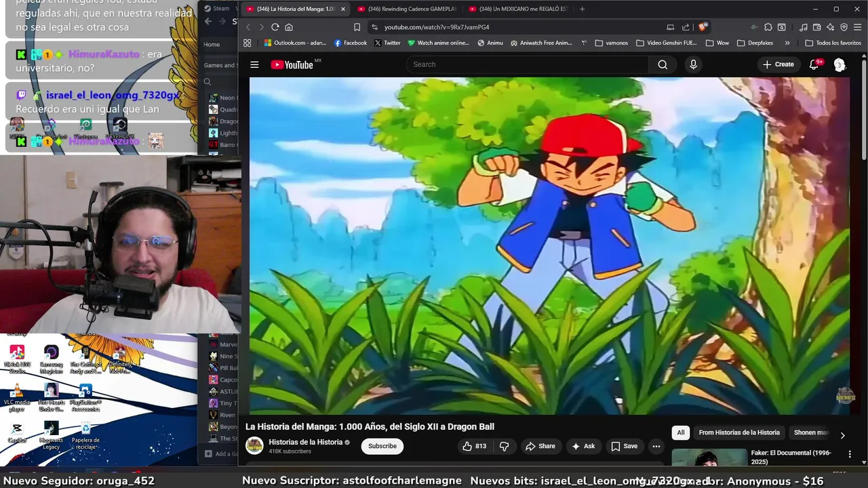Open the more actions ellipsis under video
The image size is (868, 488).
pyautogui.click(x=656, y=446)
